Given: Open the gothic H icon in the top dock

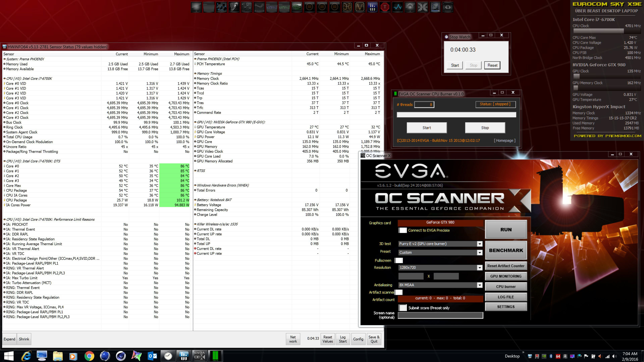Looking at the screenshot, I should (347, 7).
